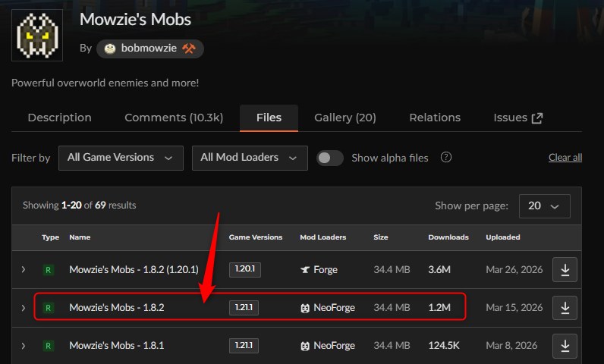
Task: Click the Type column header
Action: pos(51,237)
